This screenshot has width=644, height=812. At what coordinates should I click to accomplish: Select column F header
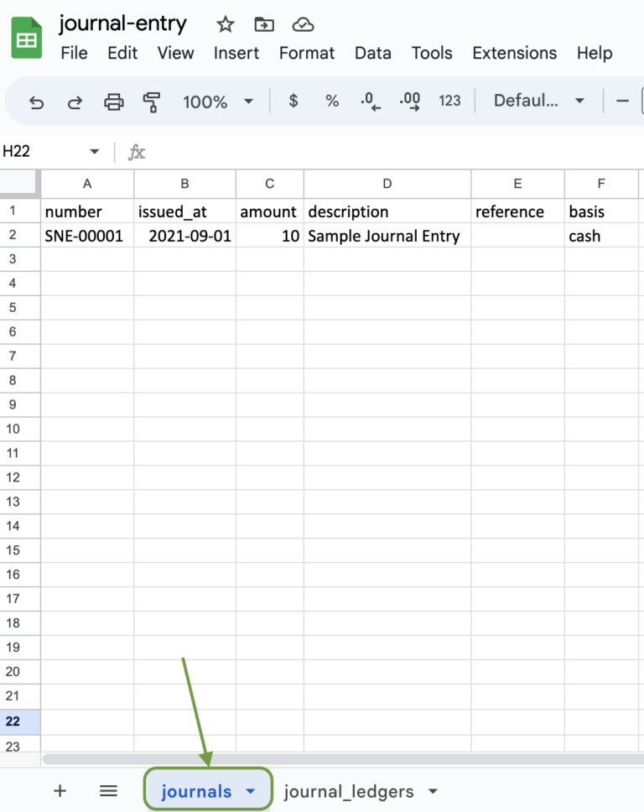pos(601,184)
